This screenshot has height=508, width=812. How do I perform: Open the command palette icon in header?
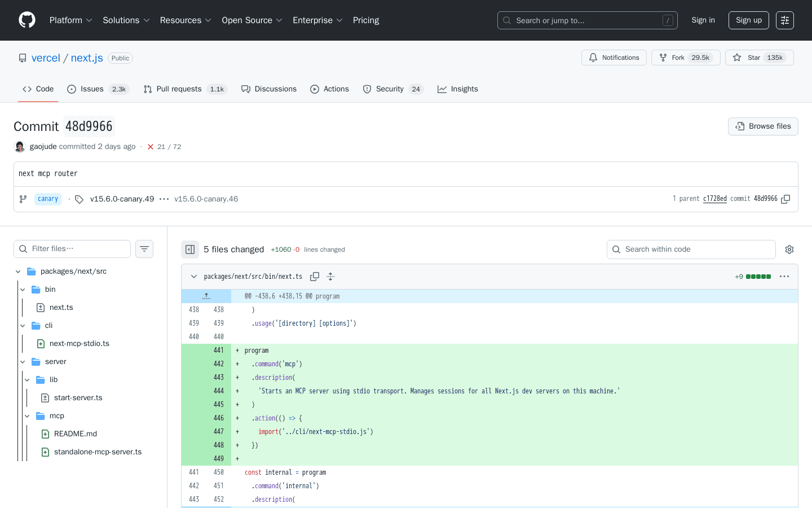point(785,20)
